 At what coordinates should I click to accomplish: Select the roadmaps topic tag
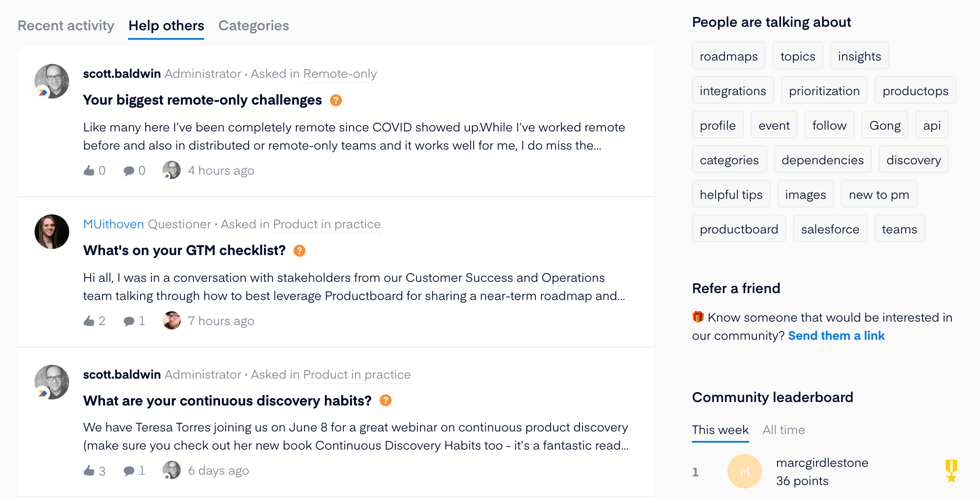[729, 56]
